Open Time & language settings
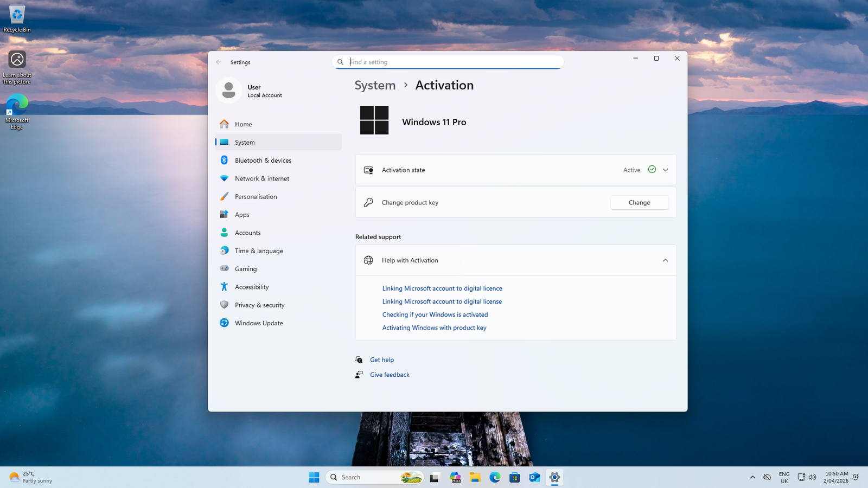868x488 pixels. [x=259, y=251]
